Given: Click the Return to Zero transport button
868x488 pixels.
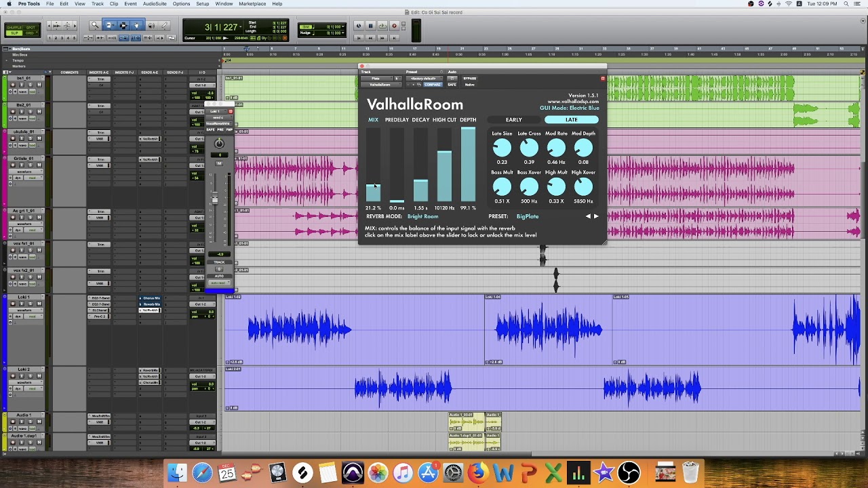Looking at the screenshot, I should point(359,38).
